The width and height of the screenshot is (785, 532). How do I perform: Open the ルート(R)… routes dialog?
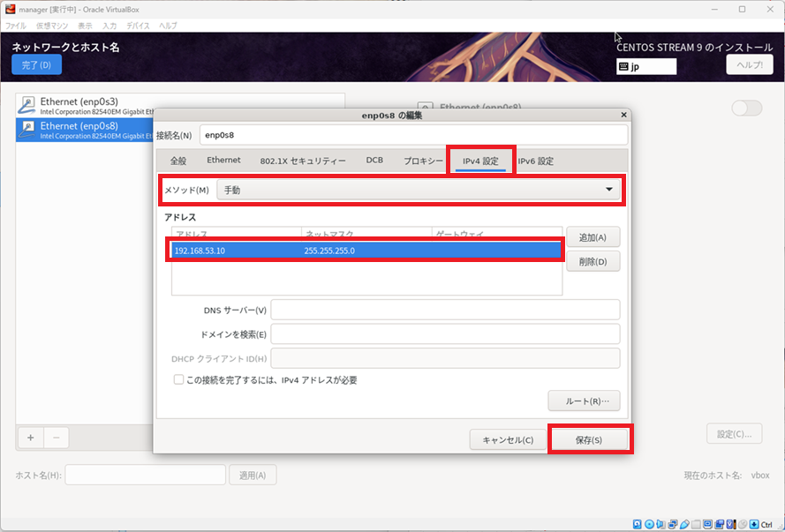point(585,401)
